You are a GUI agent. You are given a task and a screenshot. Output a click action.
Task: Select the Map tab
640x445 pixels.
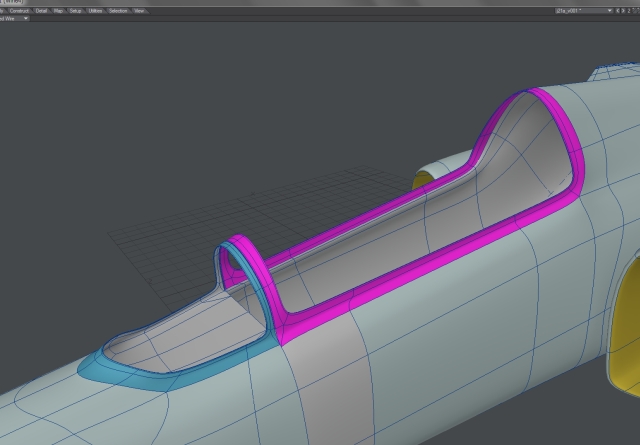coord(58,11)
